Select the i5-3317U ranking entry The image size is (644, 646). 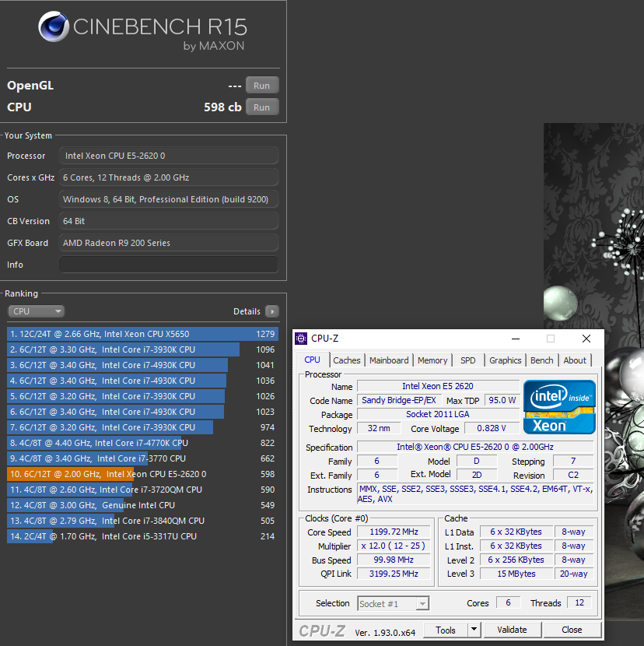pyautogui.click(x=142, y=536)
